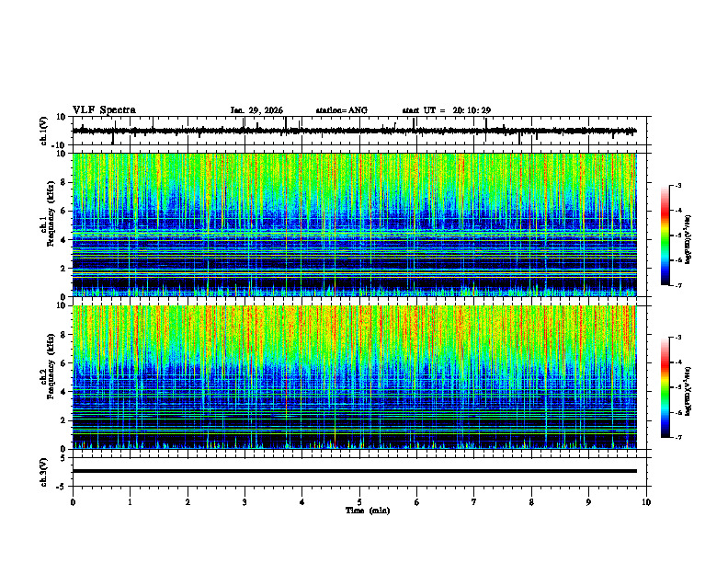Click time-axis tick label '4'
Viewport: 728px width, 563px height.
point(301,502)
